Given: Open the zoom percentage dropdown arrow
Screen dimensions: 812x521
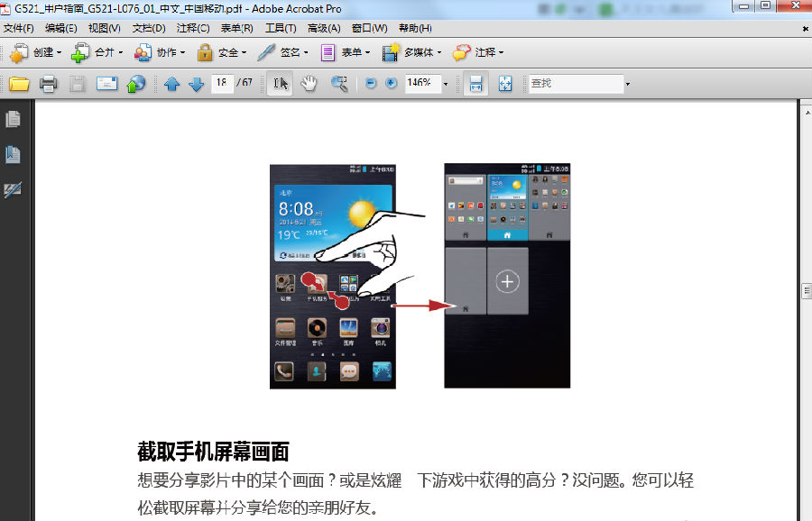Looking at the screenshot, I should 444,83.
